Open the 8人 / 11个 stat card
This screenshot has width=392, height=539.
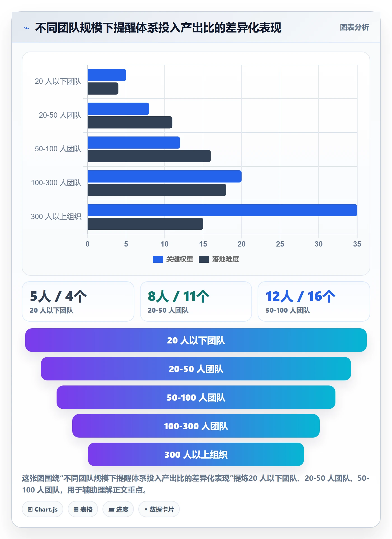click(196, 301)
